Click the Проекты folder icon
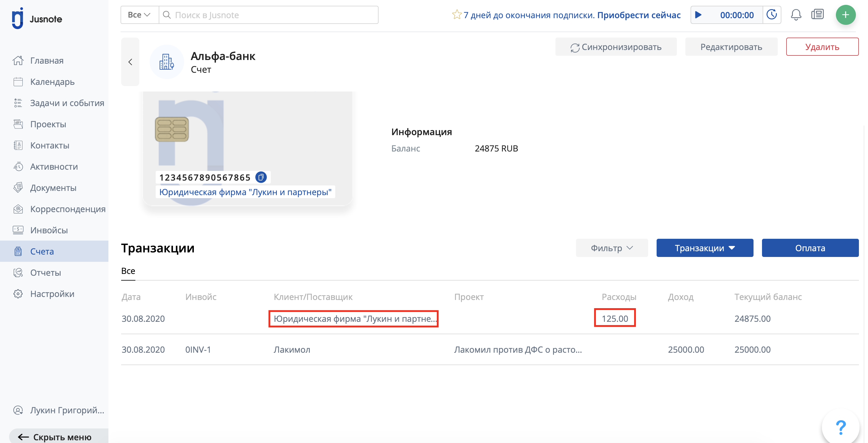Image resolution: width=868 pixels, height=443 pixels. [18, 124]
